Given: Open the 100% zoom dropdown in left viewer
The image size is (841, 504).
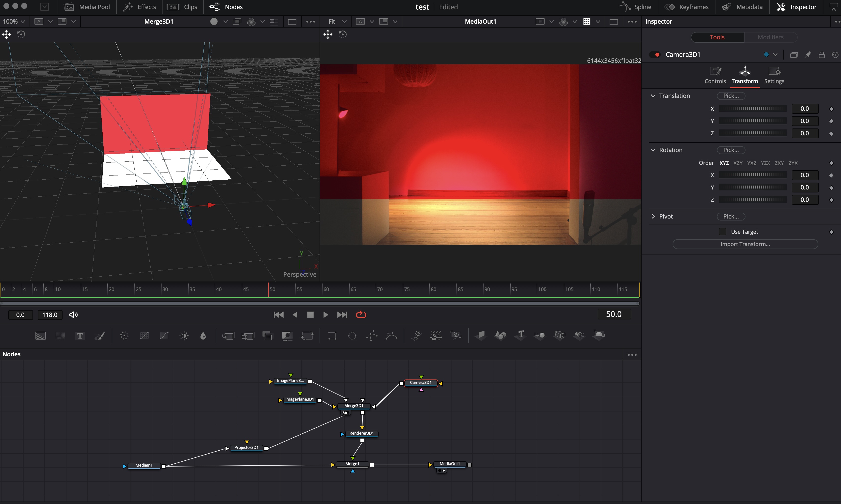Looking at the screenshot, I should (14, 21).
